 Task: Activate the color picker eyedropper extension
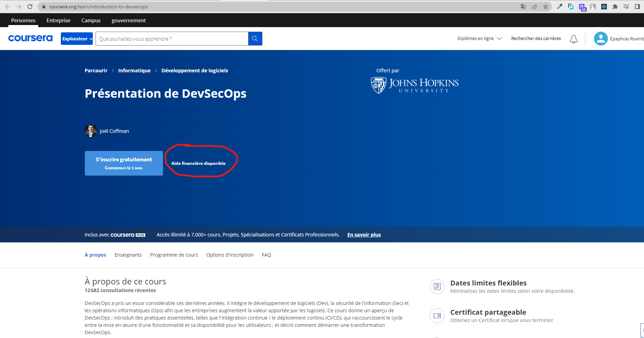click(560, 7)
